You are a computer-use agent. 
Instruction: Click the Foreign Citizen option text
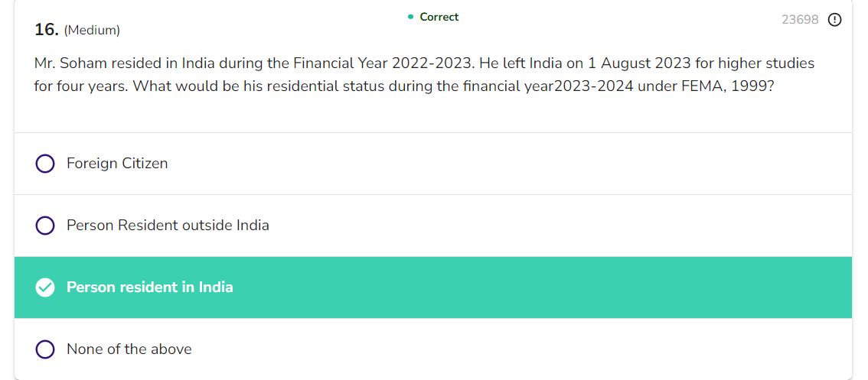pos(117,164)
